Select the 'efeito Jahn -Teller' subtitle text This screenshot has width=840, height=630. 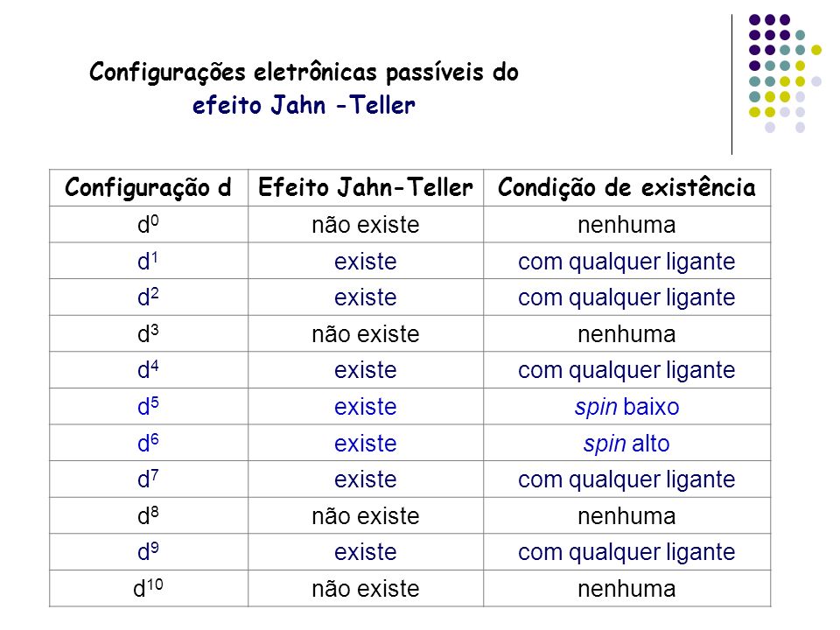[x=304, y=105]
